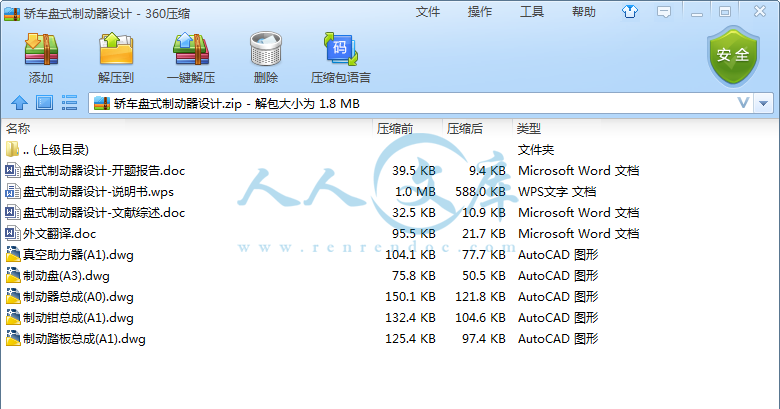Image resolution: width=780 pixels, height=409 pixels.
Task: Click the 588.0 KB compressed size cell
Action: click(480, 192)
